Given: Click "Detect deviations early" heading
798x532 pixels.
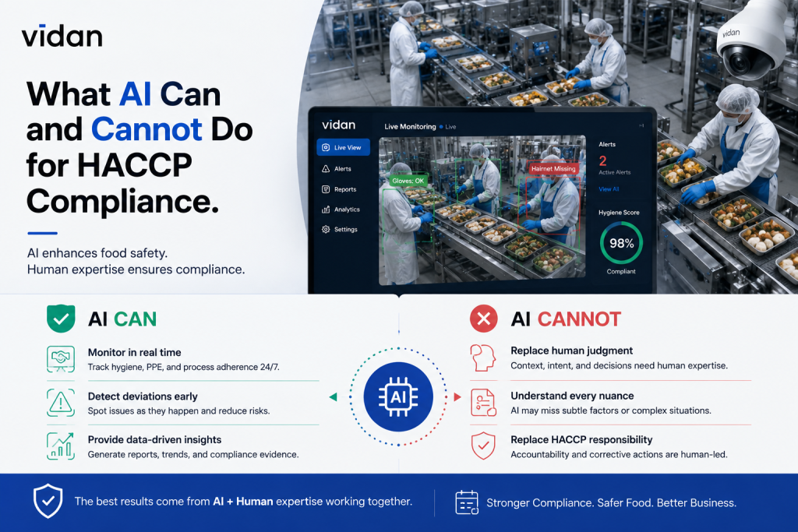Looking at the screenshot, I should [x=143, y=396].
